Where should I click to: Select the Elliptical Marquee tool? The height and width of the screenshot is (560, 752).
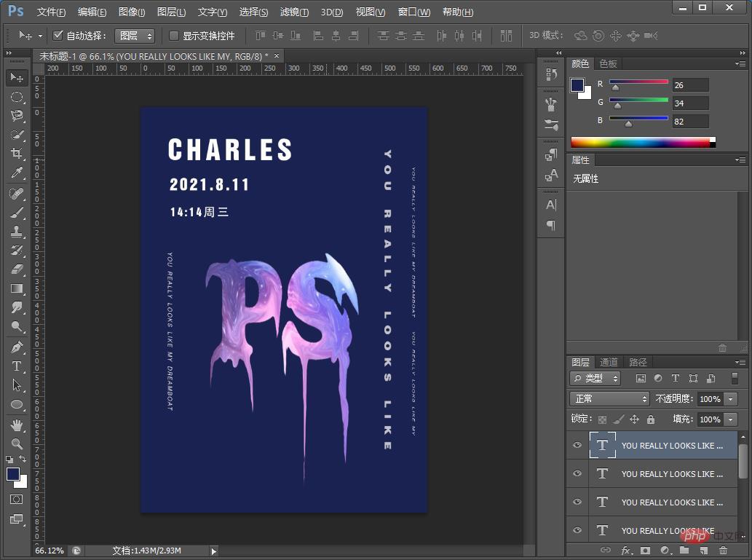tap(17, 97)
